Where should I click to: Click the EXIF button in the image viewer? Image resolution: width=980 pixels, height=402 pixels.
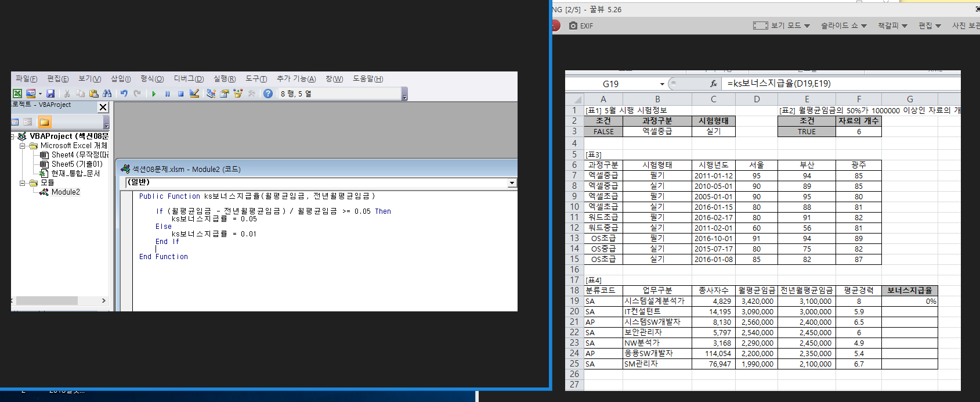point(581,26)
